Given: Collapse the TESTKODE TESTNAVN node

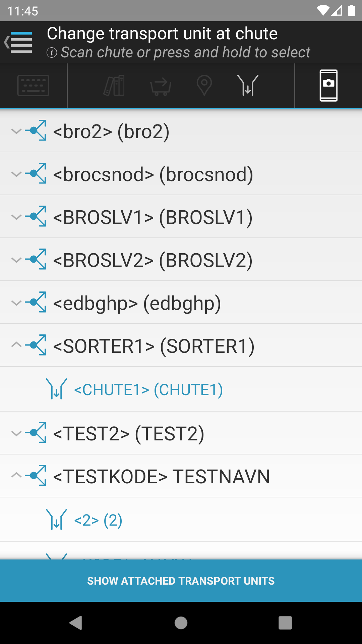Looking at the screenshot, I should (x=16, y=476).
